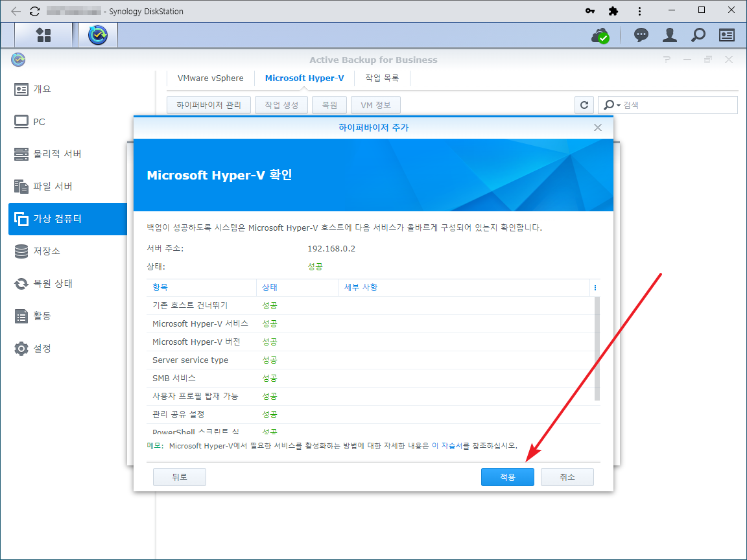This screenshot has height=560, width=747.
Task: Close the 하이퍼바이저 추가 dialog
Action: tap(598, 128)
